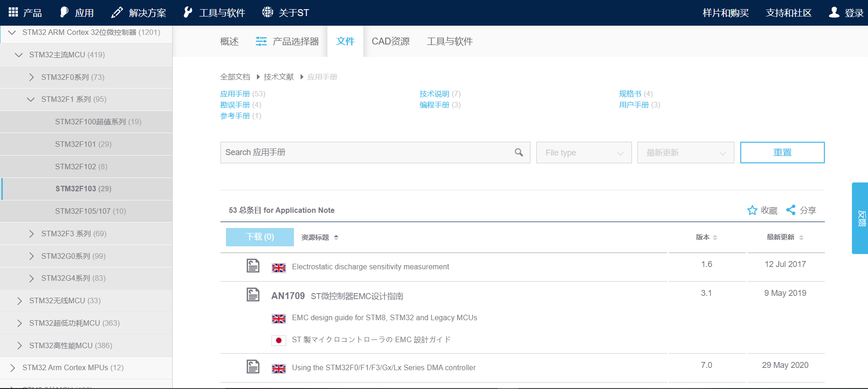The width and height of the screenshot is (868, 389).
Task: Expand the STM32F3 series tree node
Action: (31, 233)
